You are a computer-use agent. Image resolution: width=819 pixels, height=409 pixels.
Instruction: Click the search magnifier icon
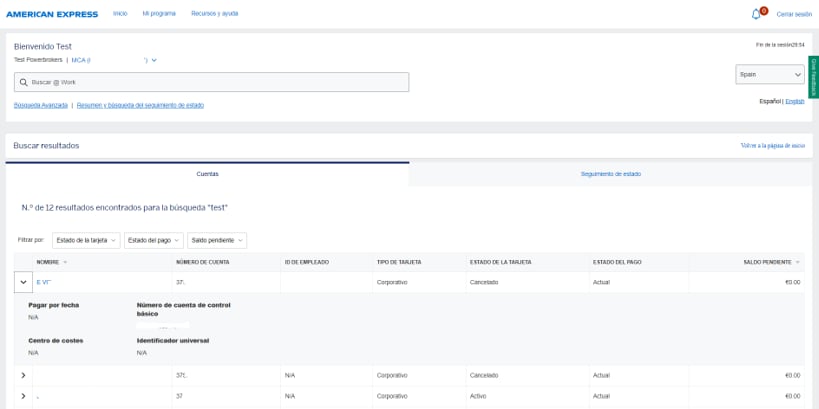24,82
